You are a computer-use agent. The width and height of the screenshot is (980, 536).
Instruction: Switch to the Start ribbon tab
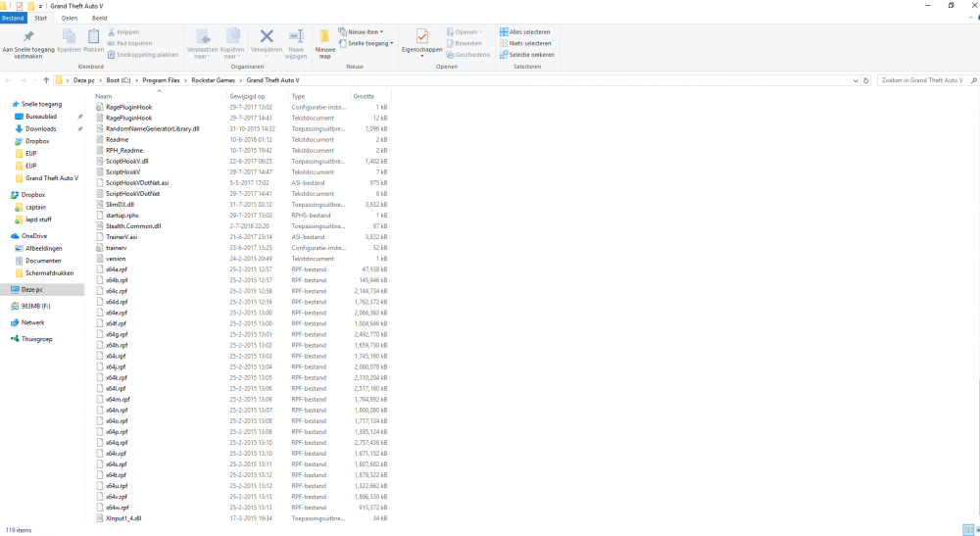(x=40, y=18)
